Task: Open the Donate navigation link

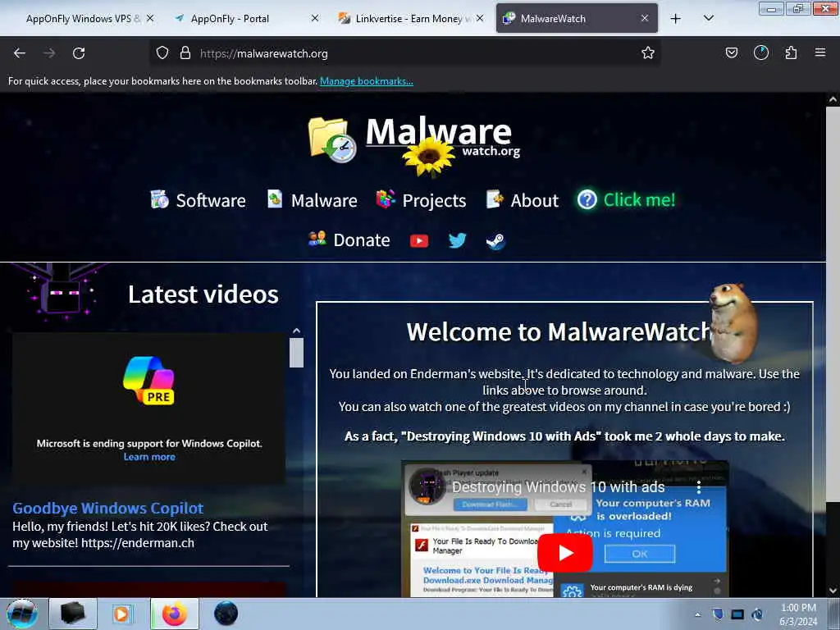Action: tap(349, 240)
